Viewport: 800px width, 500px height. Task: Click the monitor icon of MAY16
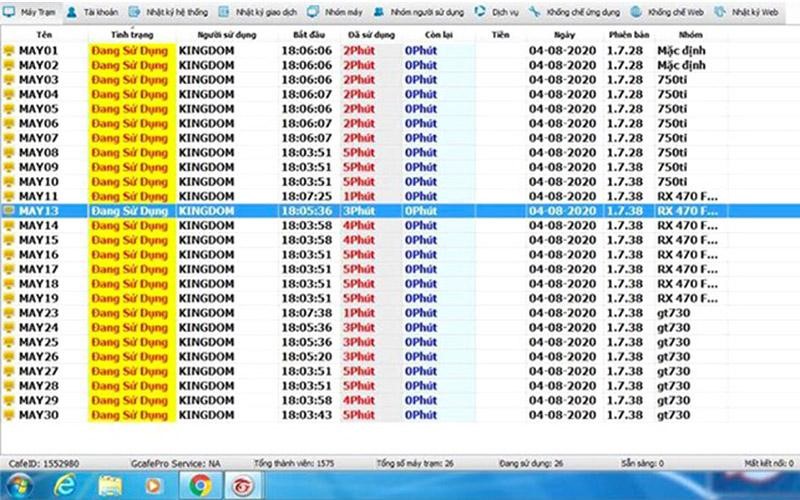(x=9, y=255)
